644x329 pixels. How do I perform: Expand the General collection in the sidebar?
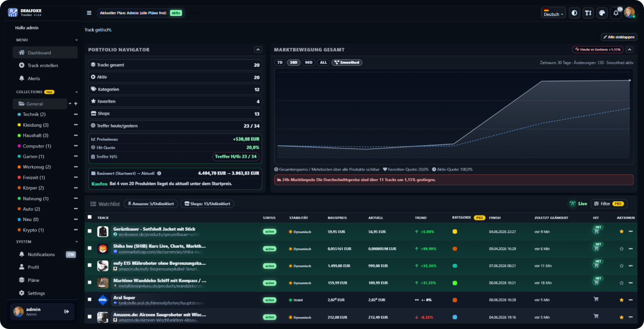pyautogui.click(x=70, y=104)
